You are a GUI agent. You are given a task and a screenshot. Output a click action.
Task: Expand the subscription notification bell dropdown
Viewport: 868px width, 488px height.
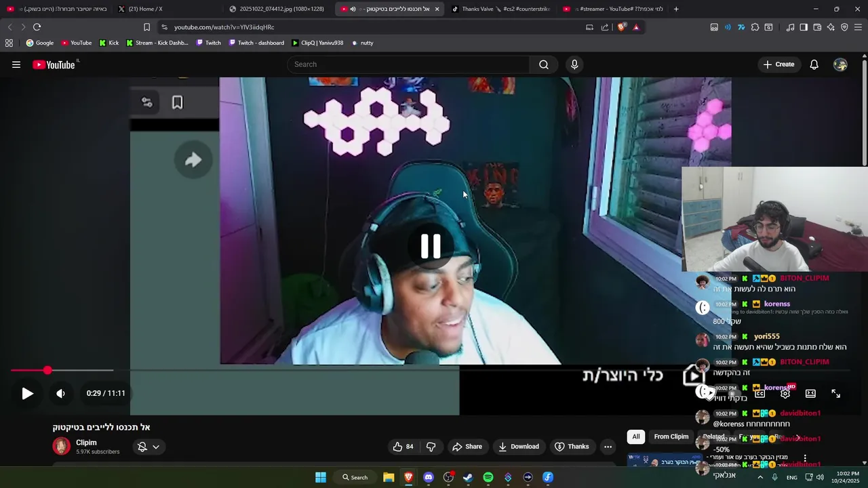(149, 447)
